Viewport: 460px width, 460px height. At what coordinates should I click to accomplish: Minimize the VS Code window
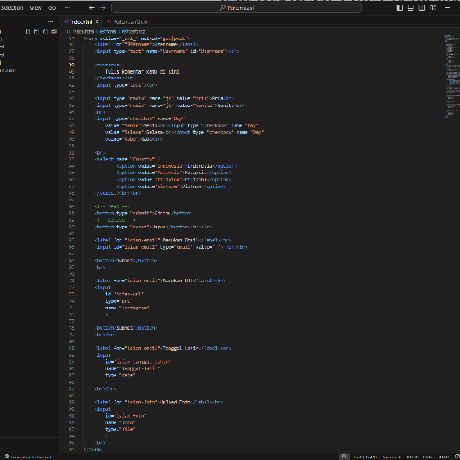[x=448, y=8]
